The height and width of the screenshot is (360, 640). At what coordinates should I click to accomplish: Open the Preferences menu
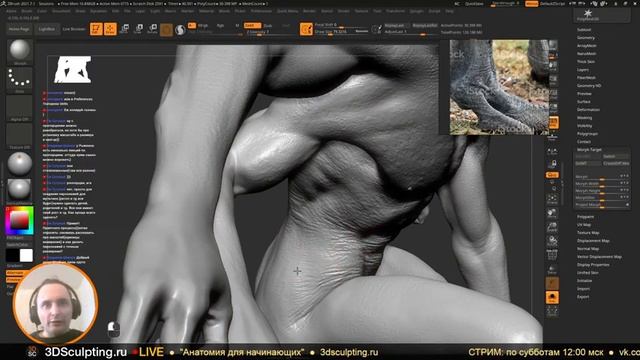[261, 11]
